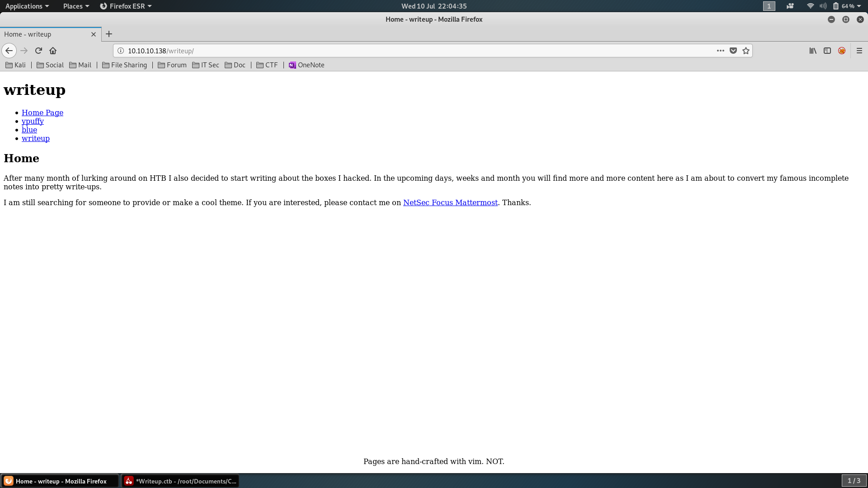Bookmark this page with the star icon
Viewport: 868px width, 488px height.
[746, 51]
